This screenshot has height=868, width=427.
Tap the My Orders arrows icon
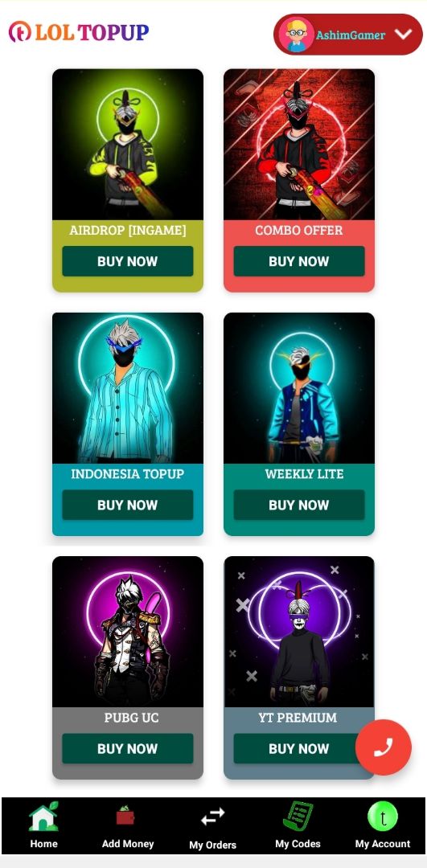pyautogui.click(x=212, y=817)
